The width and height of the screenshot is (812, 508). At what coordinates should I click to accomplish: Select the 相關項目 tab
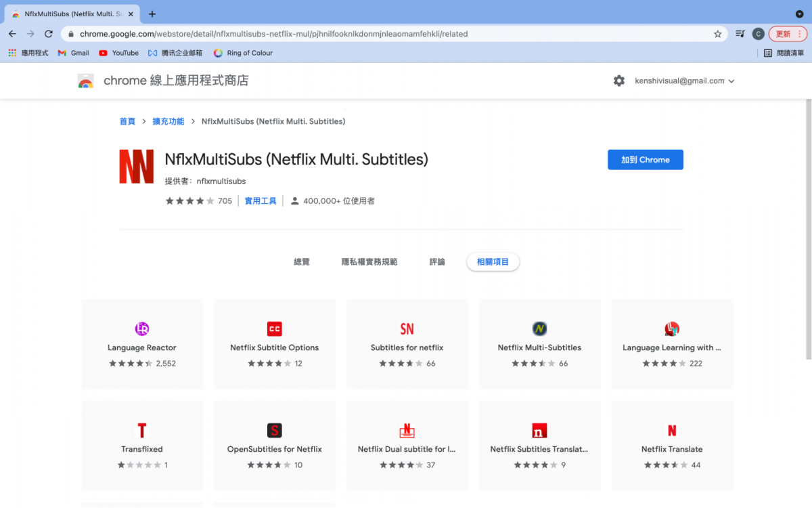click(x=493, y=262)
